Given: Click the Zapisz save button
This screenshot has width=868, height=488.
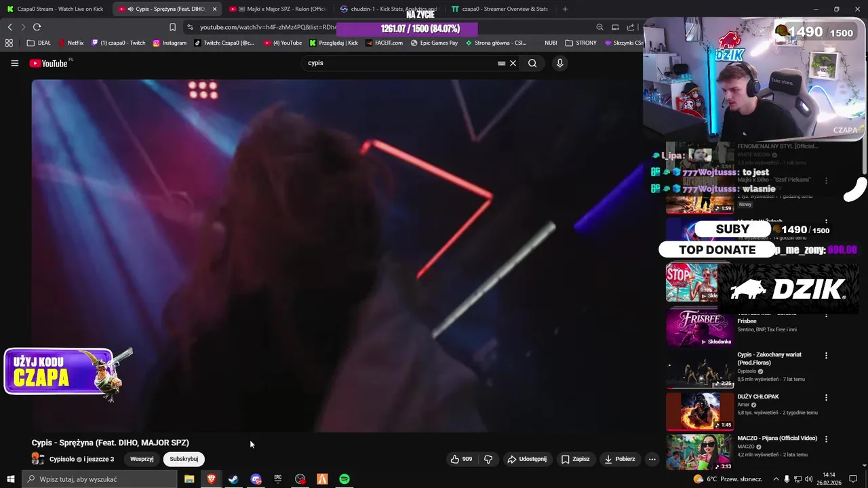Looking at the screenshot, I should tap(575, 459).
